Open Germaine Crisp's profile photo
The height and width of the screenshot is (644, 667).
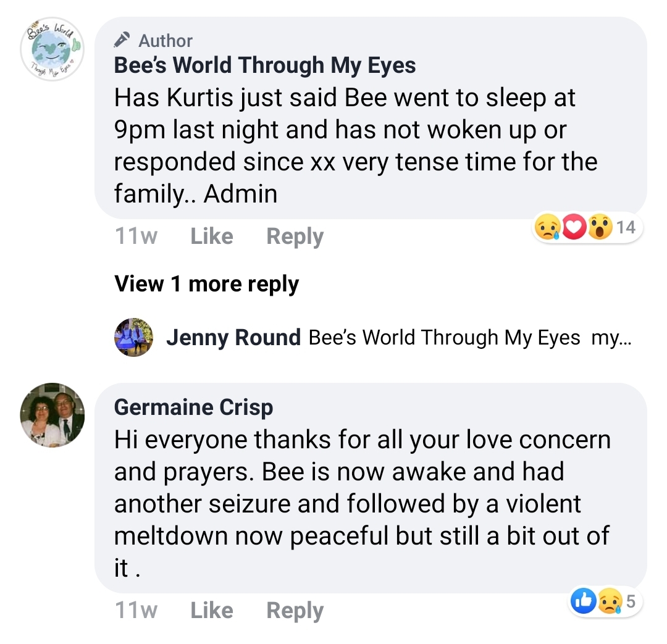pos(52,415)
